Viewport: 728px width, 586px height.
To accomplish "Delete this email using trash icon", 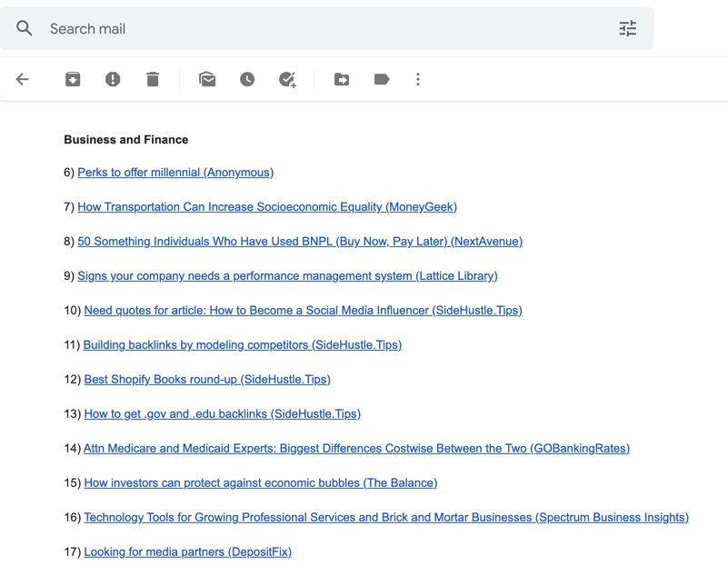I will [x=153, y=79].
